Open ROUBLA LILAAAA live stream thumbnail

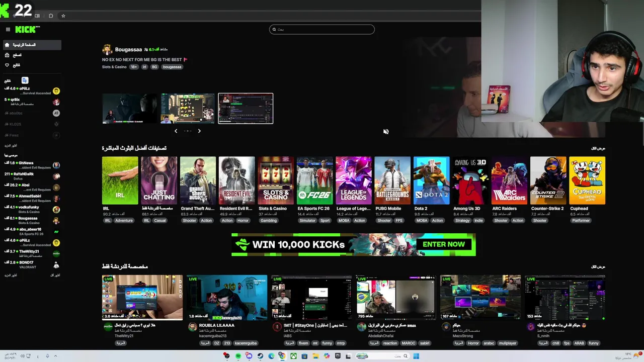(x=227, y=297)
